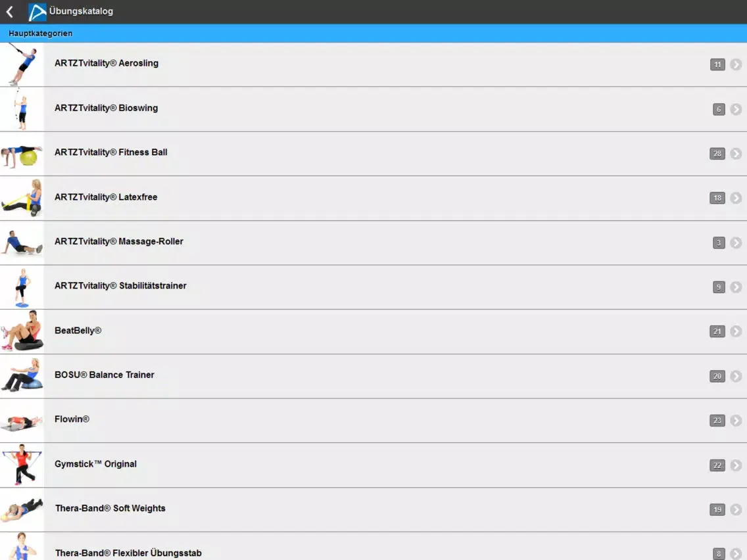Click the Gymstick count badge 22
This screenshot has width=747, height=560.
point(717,465)
